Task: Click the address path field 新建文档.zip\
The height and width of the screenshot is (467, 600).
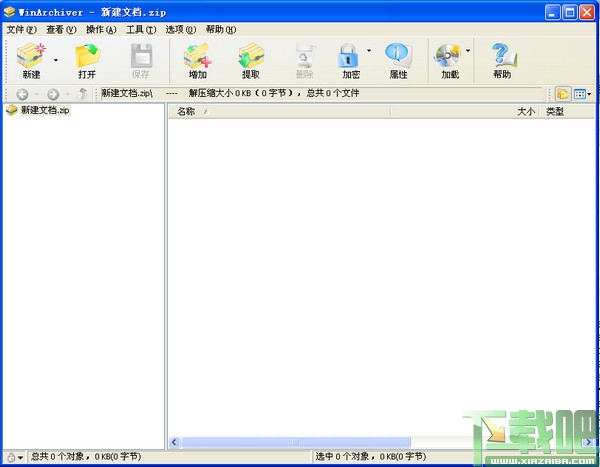Action: [x=321, y=93]
